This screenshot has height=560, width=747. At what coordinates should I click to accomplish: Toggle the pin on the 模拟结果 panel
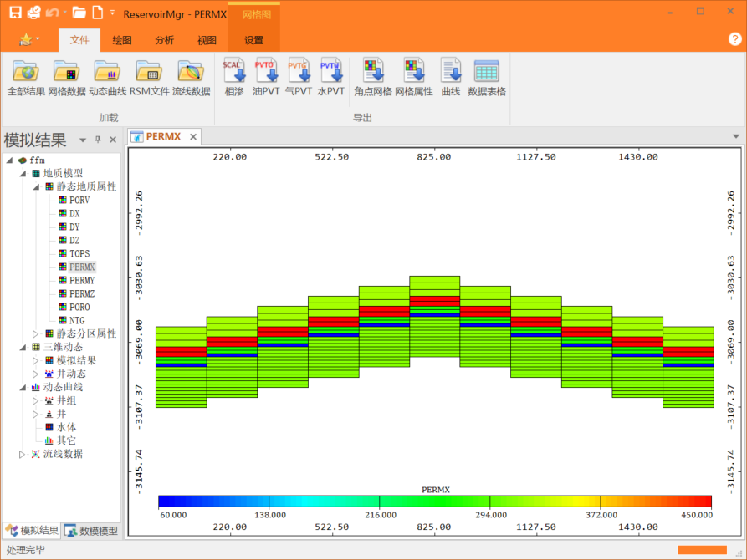click(98, 140)
